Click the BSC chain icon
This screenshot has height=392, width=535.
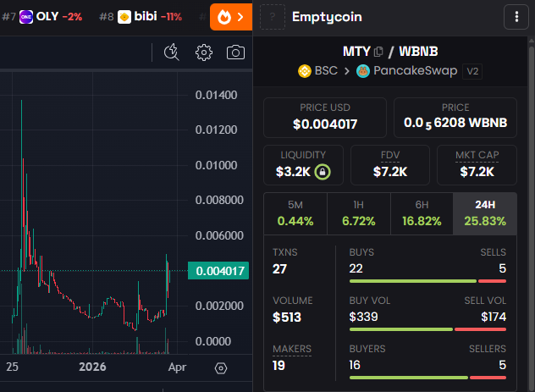click(x=305, y=71)
